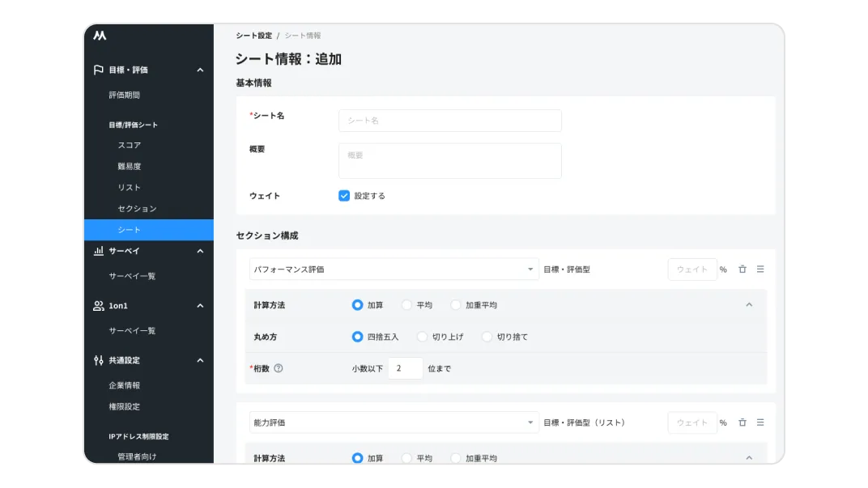Image resolution: width=868 pixels, height=488 pixels.
Task: Open セクション in the sidebar
Action: pos(137,209)
